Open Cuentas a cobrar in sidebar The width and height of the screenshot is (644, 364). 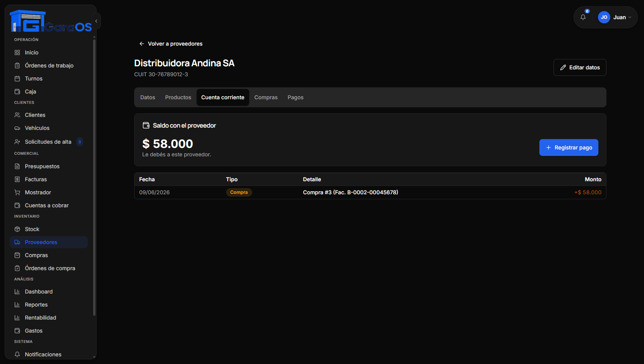coord(49,205)
